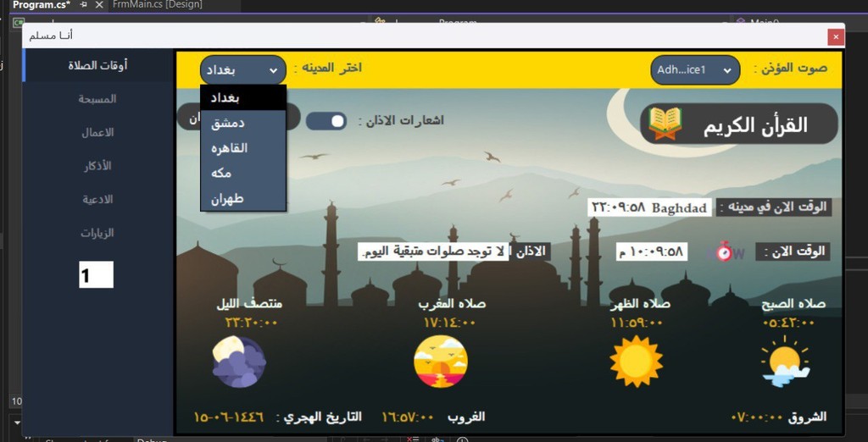This screenshot has height=442, width=868.
Task: Open الاعمال sidebar section
Action: click(98, 133)
